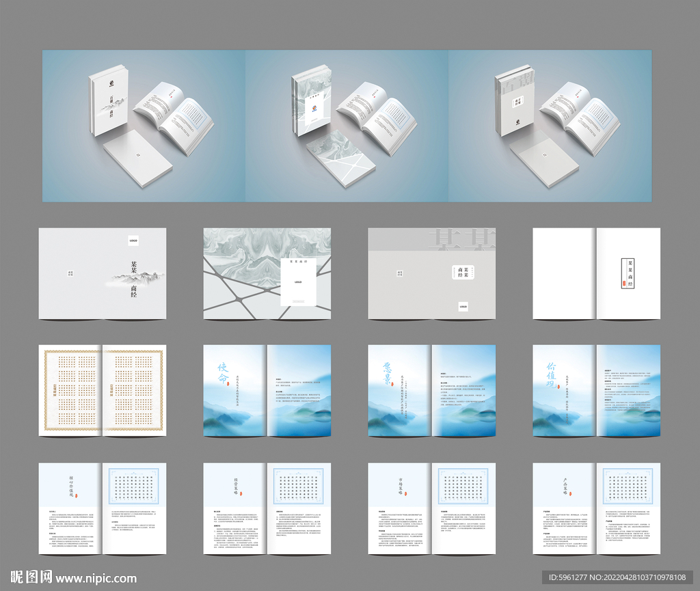Click the LOGO box on the ink mountain cover

coord(133,240)
